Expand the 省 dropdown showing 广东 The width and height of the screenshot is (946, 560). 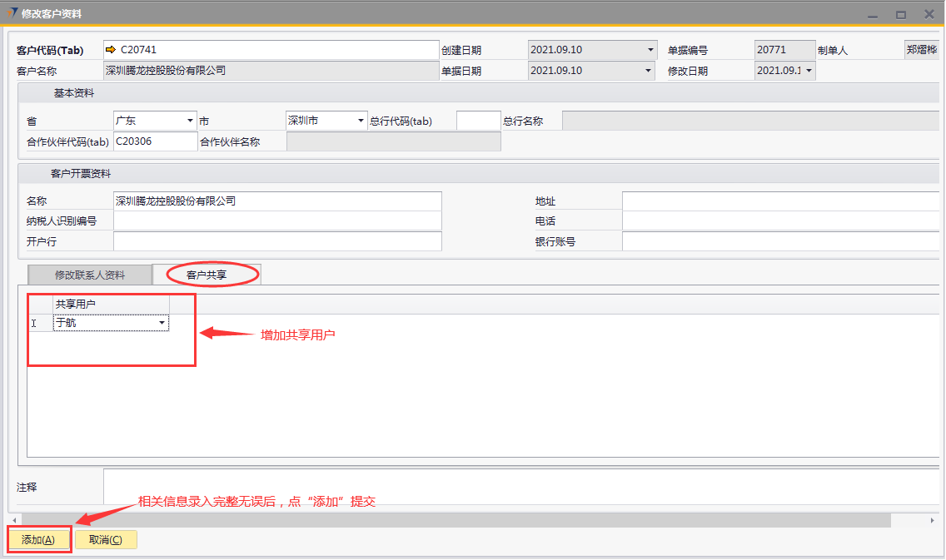coord(191,121)
